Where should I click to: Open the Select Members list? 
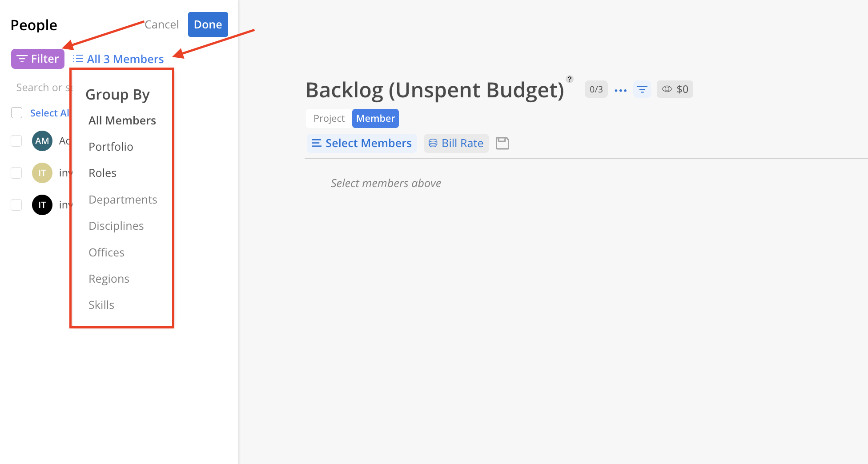[x=362, y=143]
